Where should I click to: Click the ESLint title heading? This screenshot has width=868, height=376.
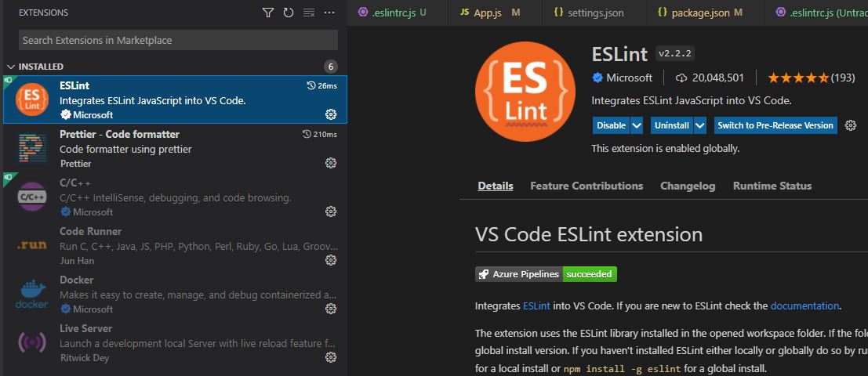tap(619, 54)
